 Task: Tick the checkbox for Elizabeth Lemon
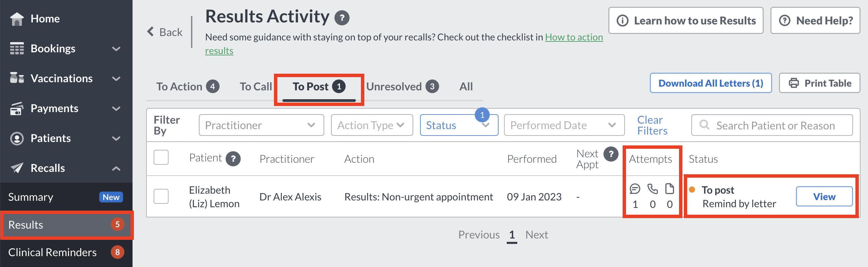coord(161,196)
